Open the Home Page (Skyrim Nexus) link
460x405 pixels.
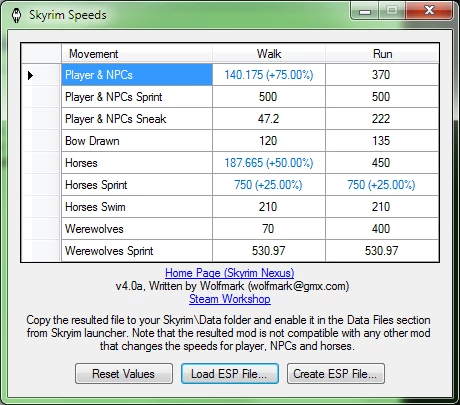pyautogui.click(x=230, y=273)
